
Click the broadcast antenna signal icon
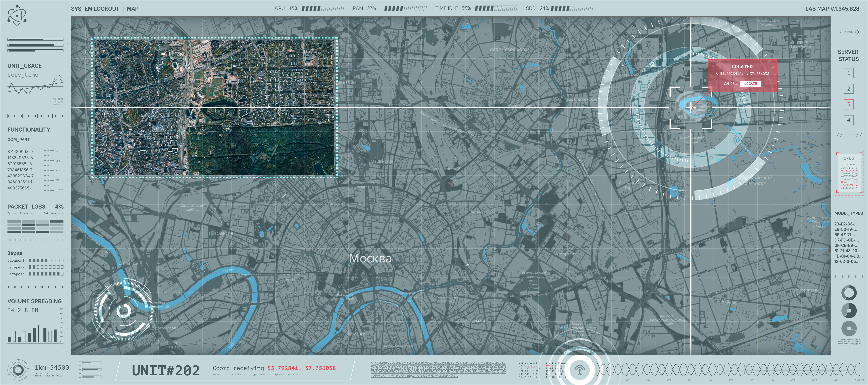tap(580, 370)
